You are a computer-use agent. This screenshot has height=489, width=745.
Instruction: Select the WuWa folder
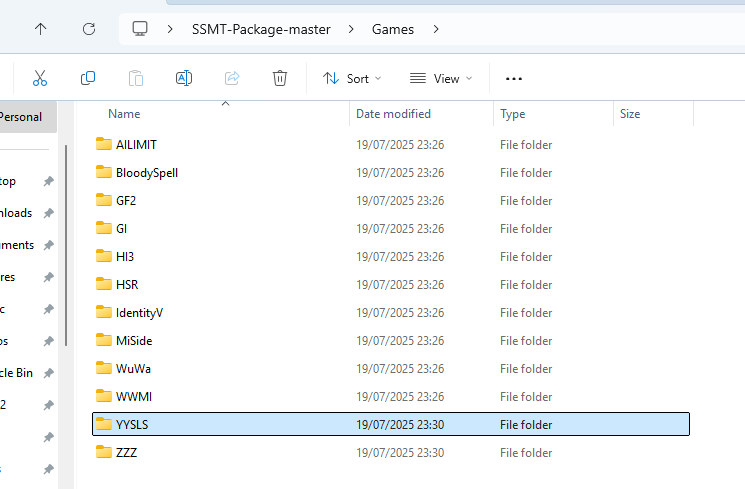pyautogui.click(x=391, y=369)
